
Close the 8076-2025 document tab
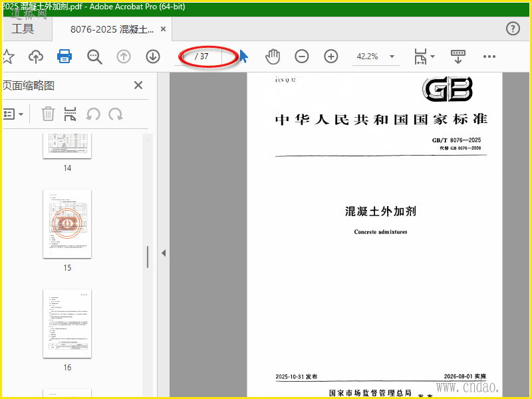[x=163, y=29]
